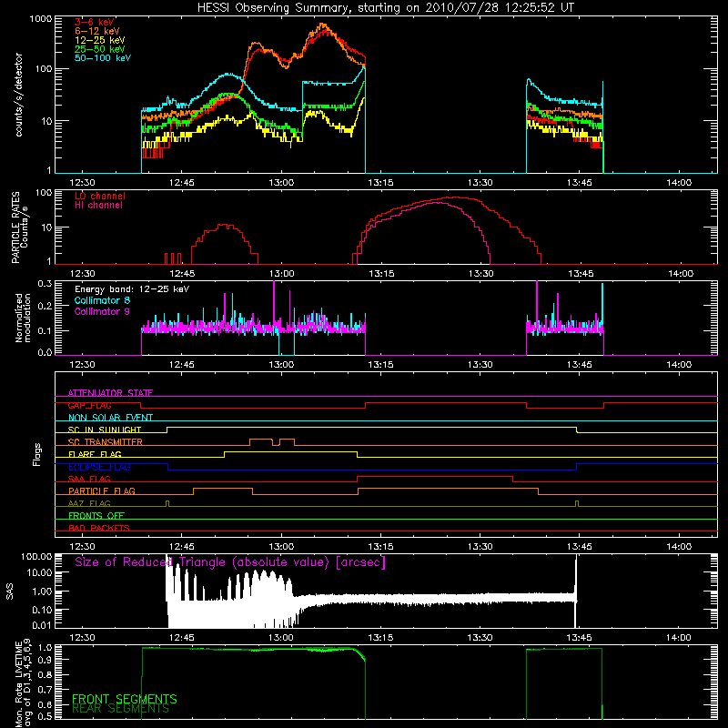Select the 3-6 keV legend label

(x=95, y=22)
